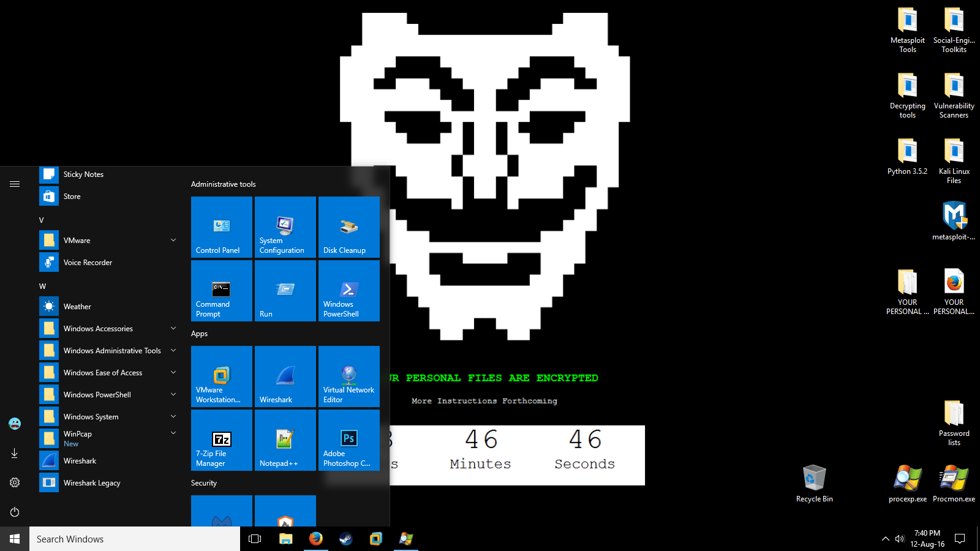The image size is (980, 551).
Task: Open File Explorer from the taskbar
Action: [285, 539]
